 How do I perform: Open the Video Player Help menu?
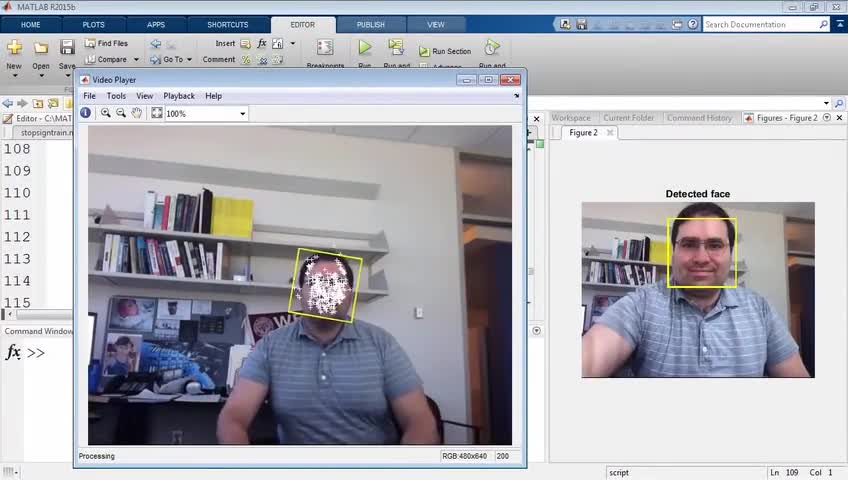(x=214, y=96)
